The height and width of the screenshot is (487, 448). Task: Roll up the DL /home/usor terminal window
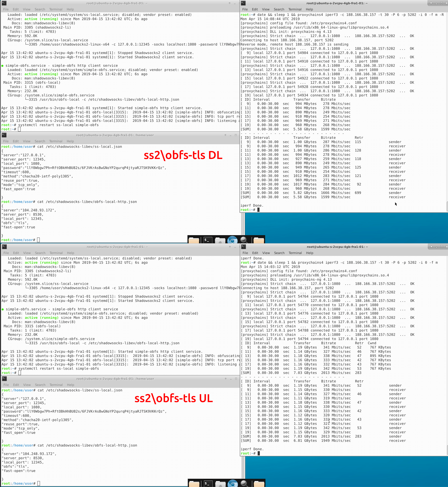point(225,135)
